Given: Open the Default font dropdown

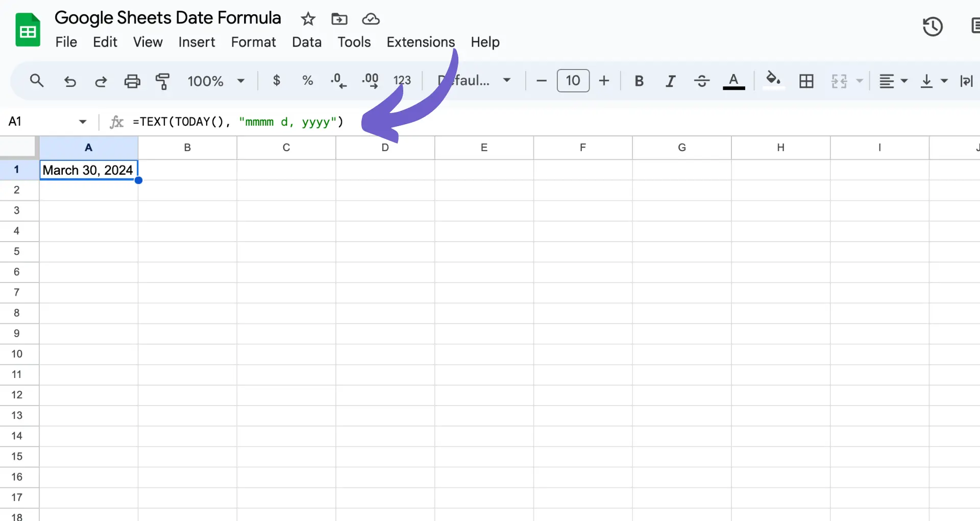Looking at the screenshot, I should coord(474,80).
